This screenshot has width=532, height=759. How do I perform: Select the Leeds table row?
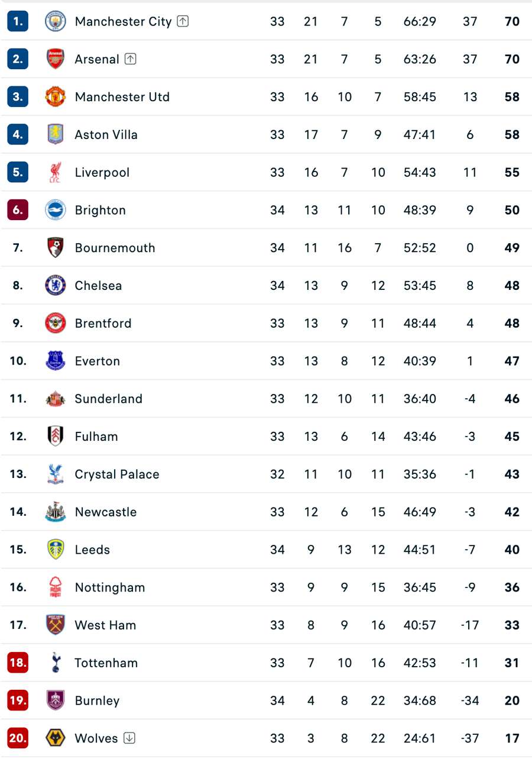click(x=266, y=550)
